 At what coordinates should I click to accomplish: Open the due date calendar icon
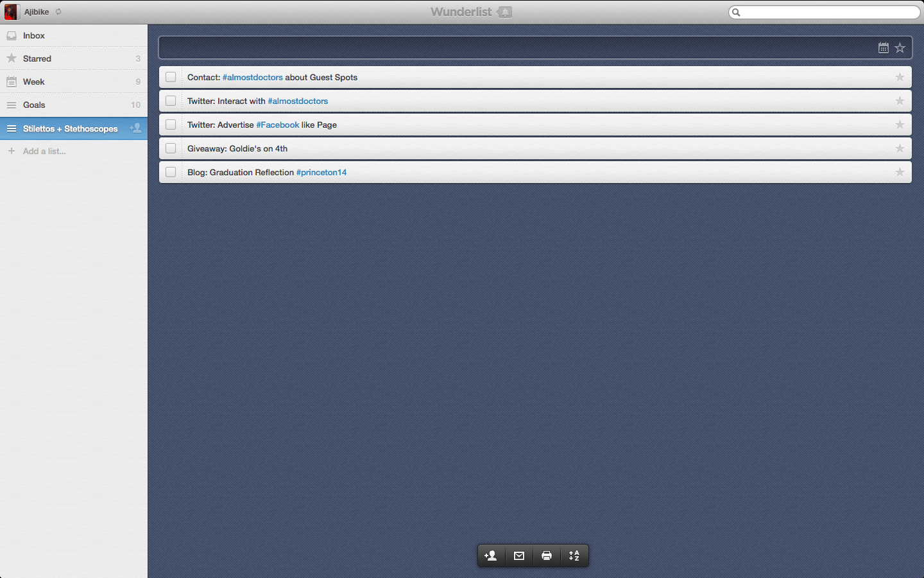tap(884, 48)
